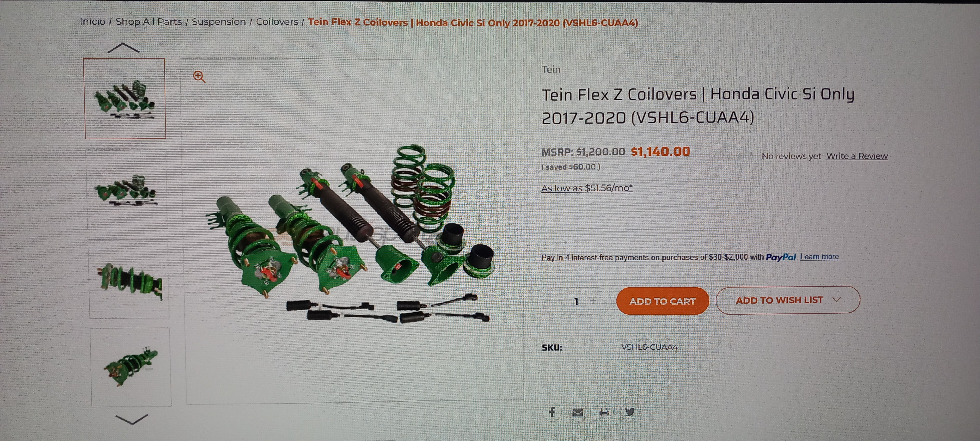The width and height of the screenshot is (980, 441).
Task: Increase quantity with plus button
Action: [x=593, y=300]
